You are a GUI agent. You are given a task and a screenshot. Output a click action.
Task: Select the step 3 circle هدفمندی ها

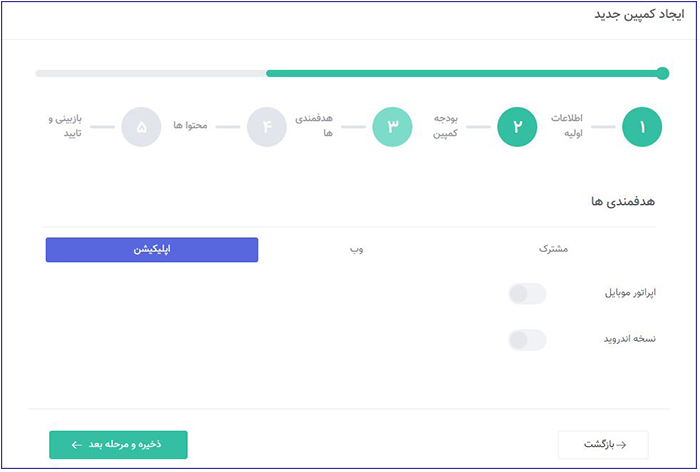(x=392, y=127)
